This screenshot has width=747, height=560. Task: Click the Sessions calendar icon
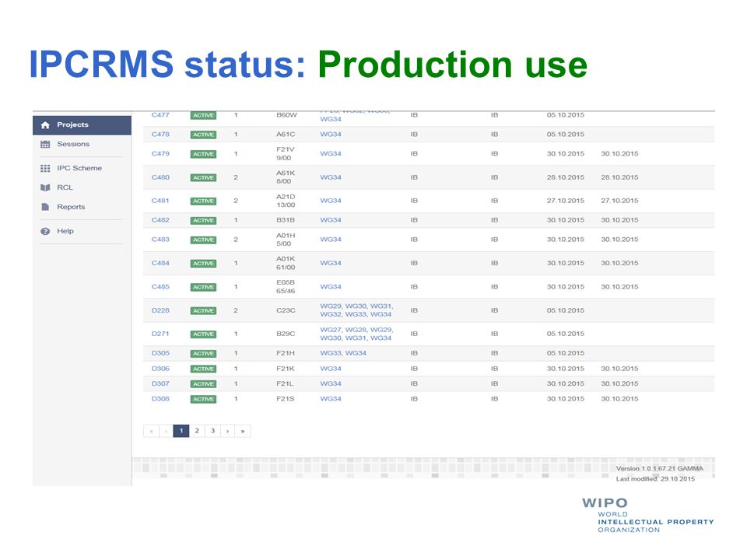pos(45,145)
